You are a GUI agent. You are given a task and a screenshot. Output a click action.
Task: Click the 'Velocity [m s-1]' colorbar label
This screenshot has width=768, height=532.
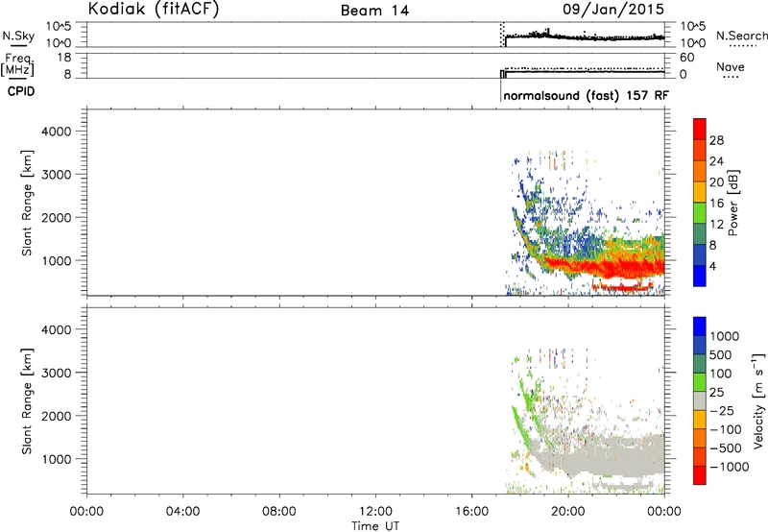tap(758, 400)
